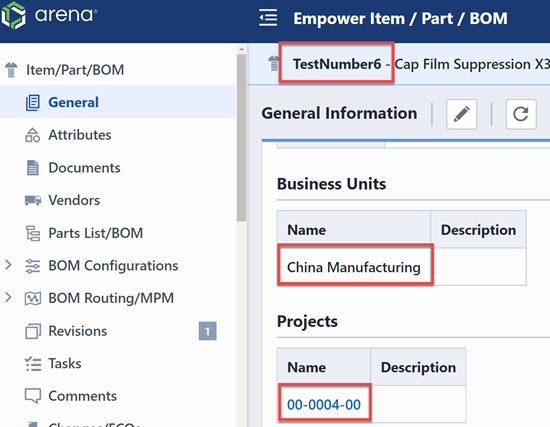The width and height of the screenshot is (550, 427).
Task: Click the sidebar scroll-up arrow
Action: 241,49
